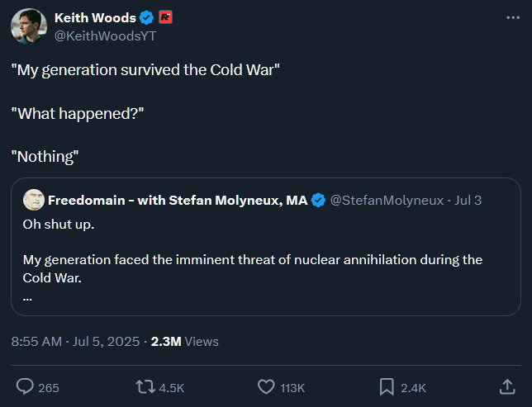Open Keith Woods profile picture
Screen dimensions: 532x407
tap(29, 26)
